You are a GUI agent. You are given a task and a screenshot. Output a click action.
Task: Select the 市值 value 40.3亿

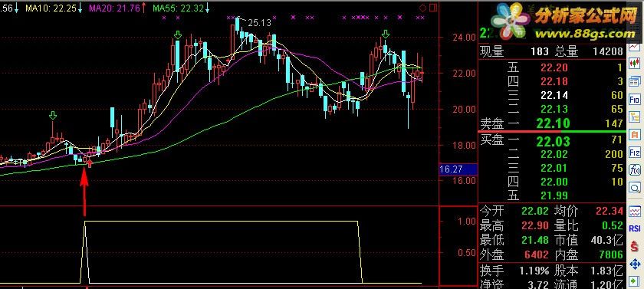click(608, 239)
